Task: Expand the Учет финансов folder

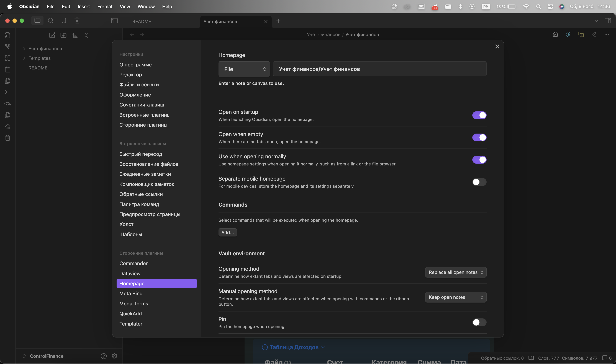Action: click(24, 49)
